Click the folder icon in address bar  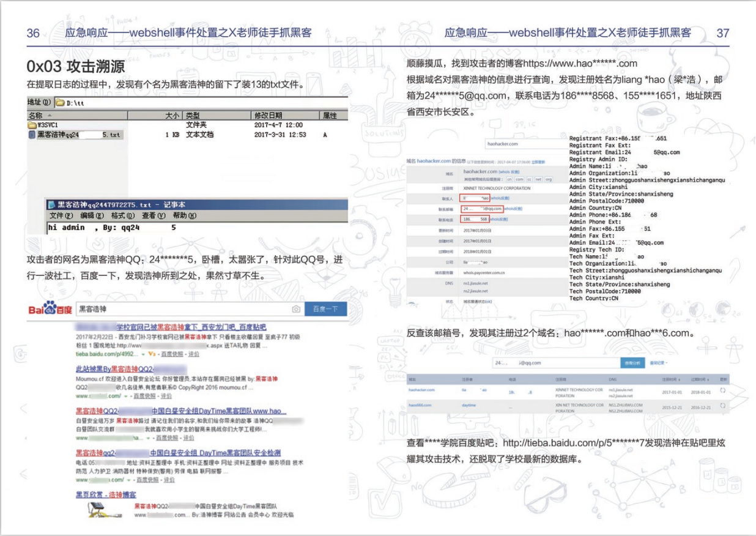coord(60,102)
